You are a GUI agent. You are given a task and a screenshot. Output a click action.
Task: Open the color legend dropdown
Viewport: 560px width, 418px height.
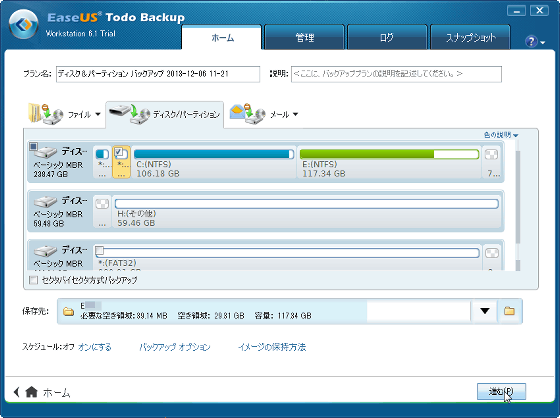point(501,135)
